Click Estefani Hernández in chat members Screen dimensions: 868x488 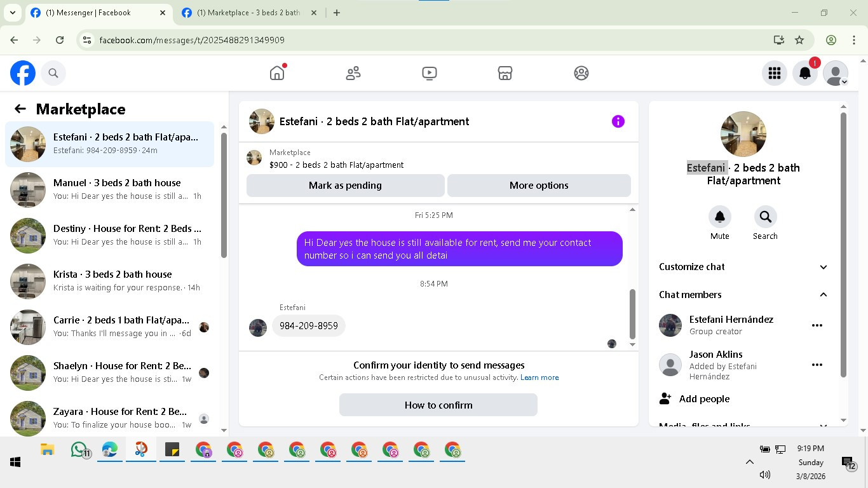click(731, 320)
